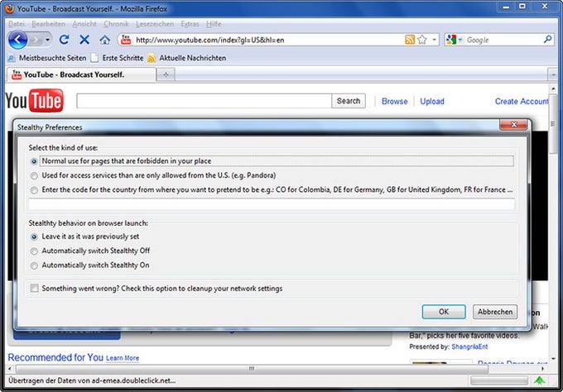This screenshot has width=563, height=392.
Task: Click Learn More next to Recommended
Action: [x=123, y=358]
